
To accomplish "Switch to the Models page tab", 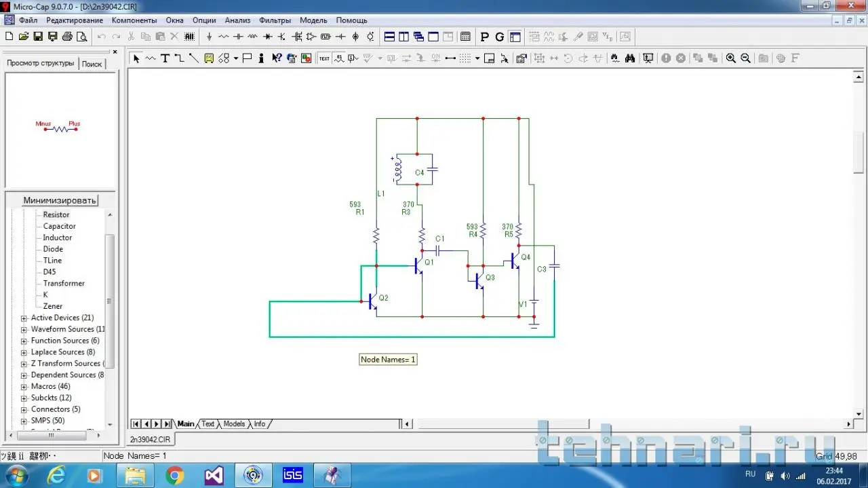I will [x=234, y=424].
